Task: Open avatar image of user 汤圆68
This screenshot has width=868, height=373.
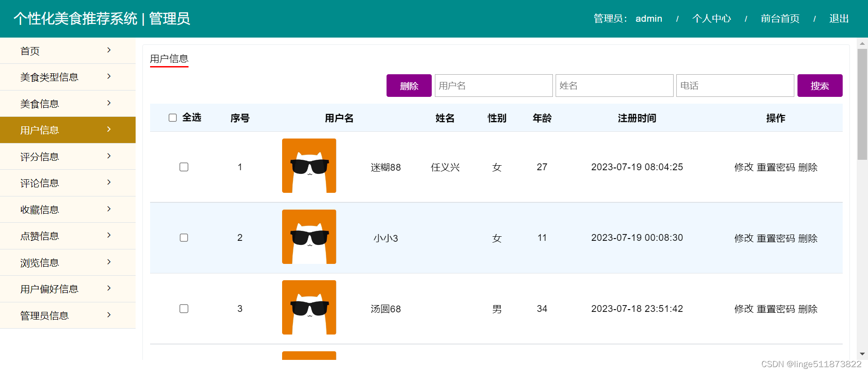Action: [309, 307]
